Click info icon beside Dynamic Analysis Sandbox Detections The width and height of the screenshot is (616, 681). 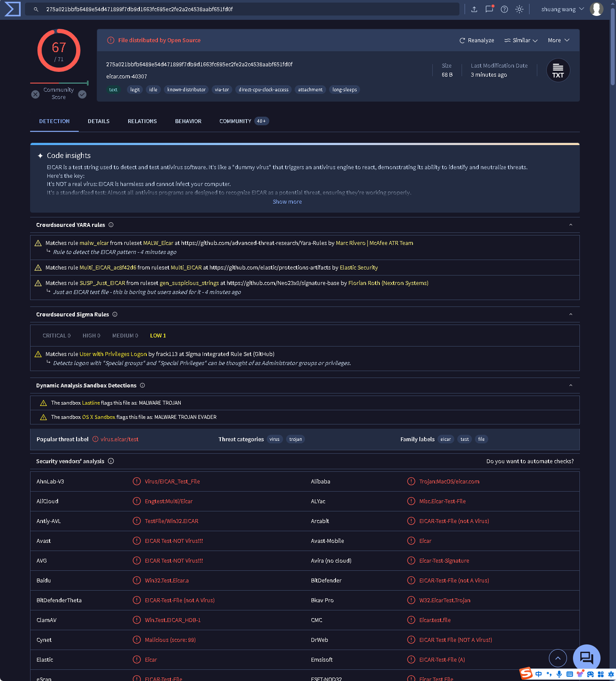coord(142,385)
